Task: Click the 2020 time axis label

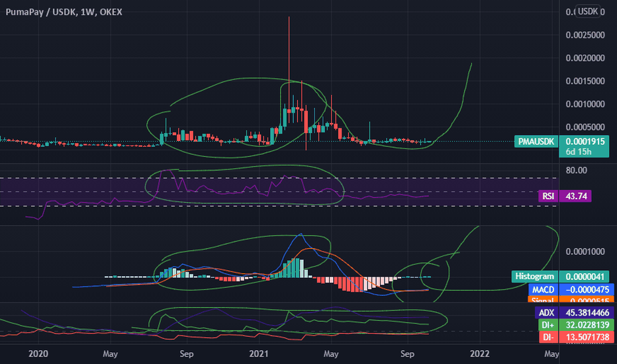Action: (38, 354)
